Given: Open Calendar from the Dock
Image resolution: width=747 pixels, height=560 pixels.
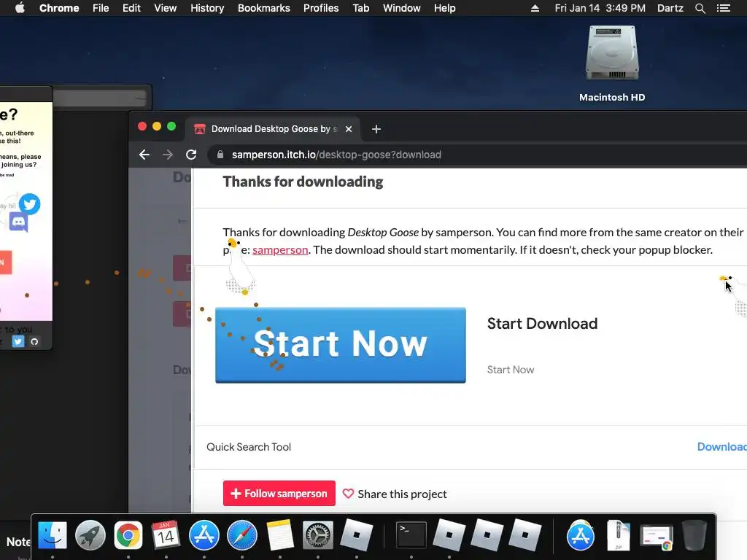Looking at the screenshot, I should [x=166, y=535].
